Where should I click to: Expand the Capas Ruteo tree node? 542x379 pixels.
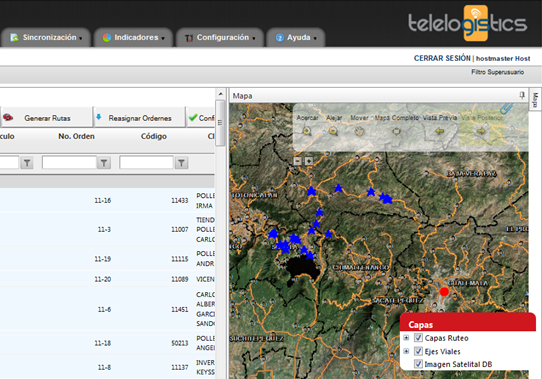coord(406,338)
